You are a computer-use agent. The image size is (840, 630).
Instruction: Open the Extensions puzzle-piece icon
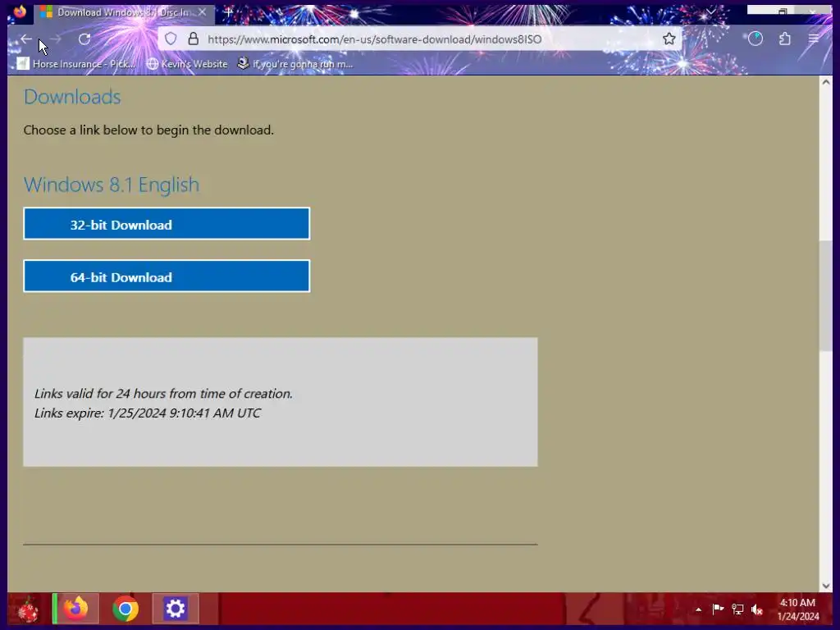(x=785, y=39)
